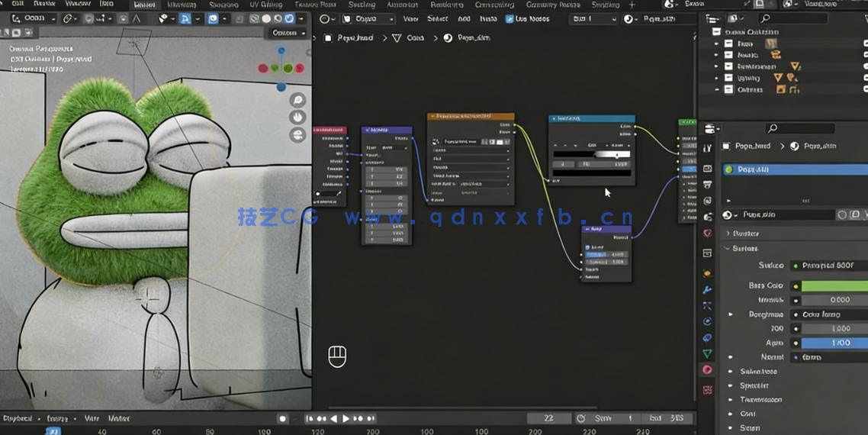Toggle the checkbox in the purple Bump node
Image resolution: width=868 pixels, height=435 pixels.
587,247
